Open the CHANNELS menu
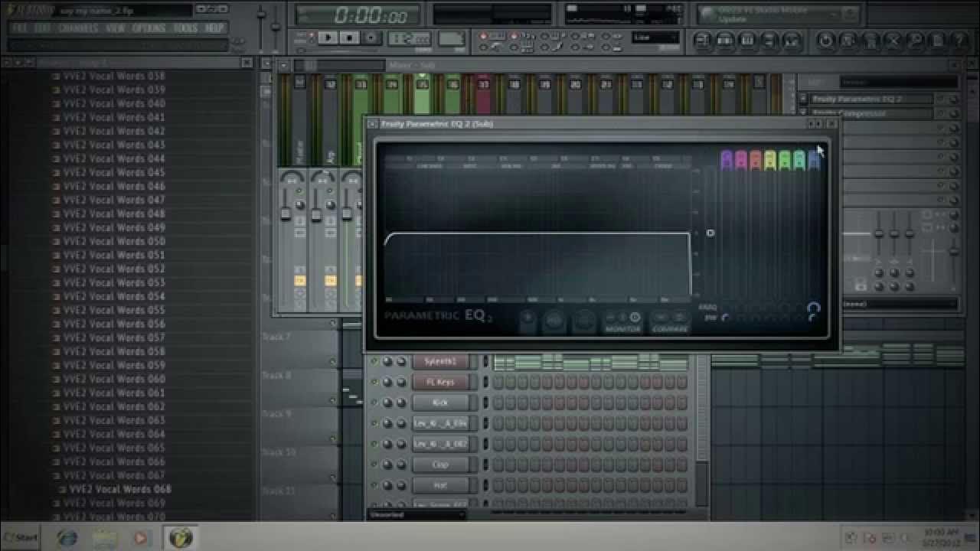The width and height of the screenshot is (980, 551). [77, 28]
